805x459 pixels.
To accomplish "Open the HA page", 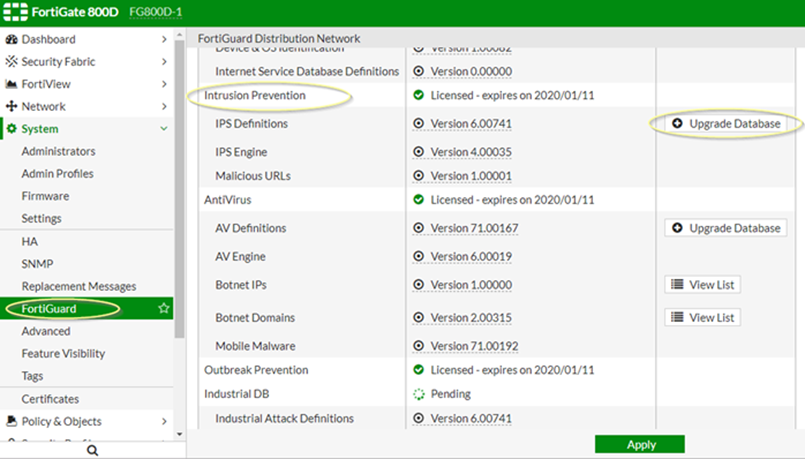I will point(30,241).
